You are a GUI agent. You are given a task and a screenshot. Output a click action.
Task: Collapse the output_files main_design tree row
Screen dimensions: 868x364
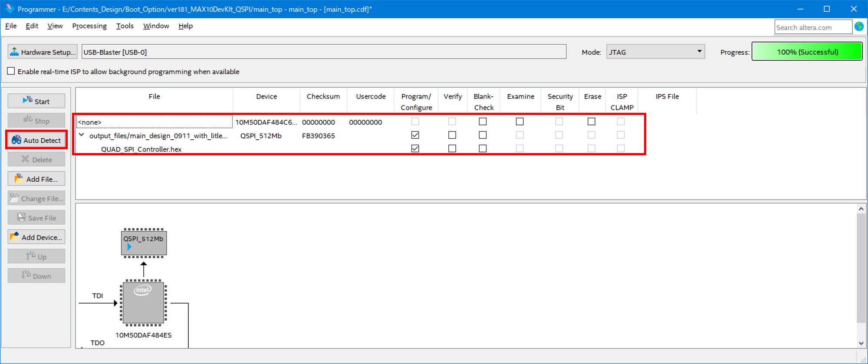pos(82,135)
